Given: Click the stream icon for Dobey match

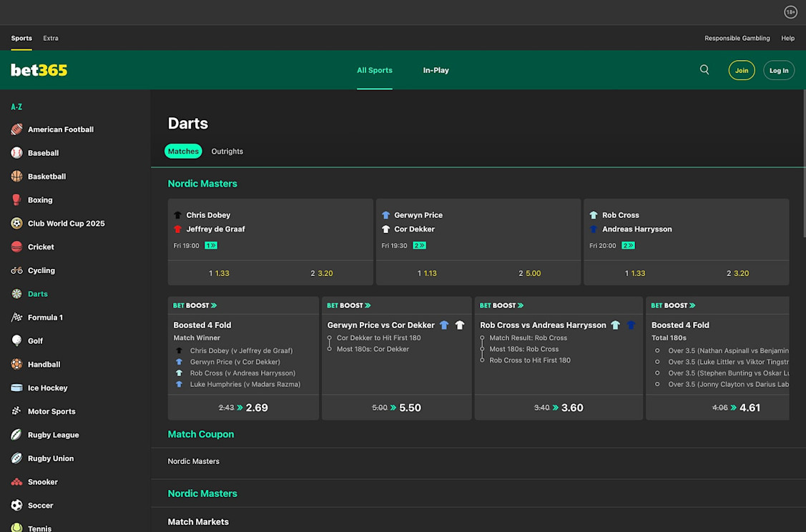Looking at the screenshot, I should point(211,246).
